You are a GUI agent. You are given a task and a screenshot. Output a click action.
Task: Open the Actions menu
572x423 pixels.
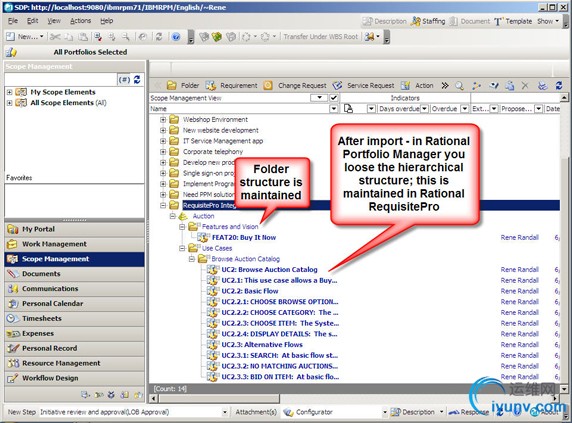point(80,21)
